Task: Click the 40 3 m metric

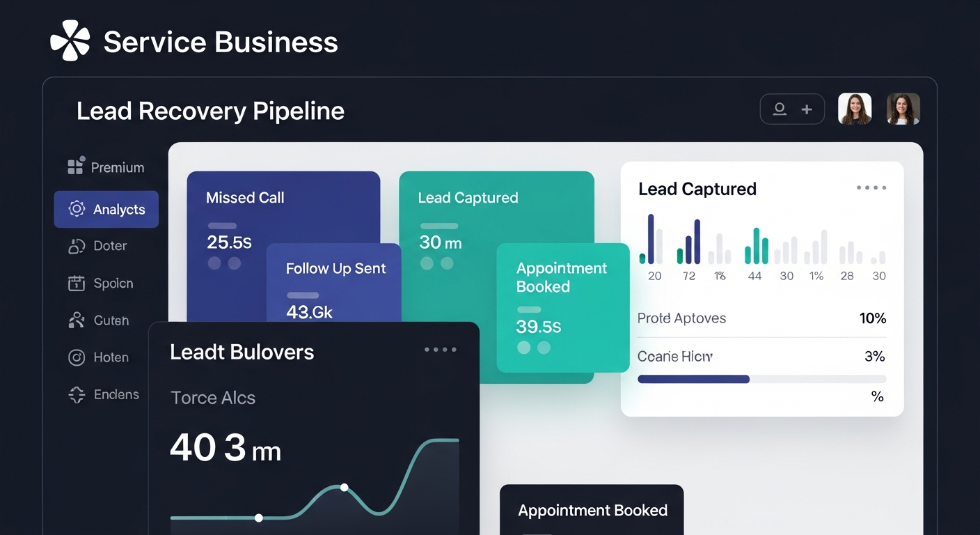Action: tap(226, 447)
